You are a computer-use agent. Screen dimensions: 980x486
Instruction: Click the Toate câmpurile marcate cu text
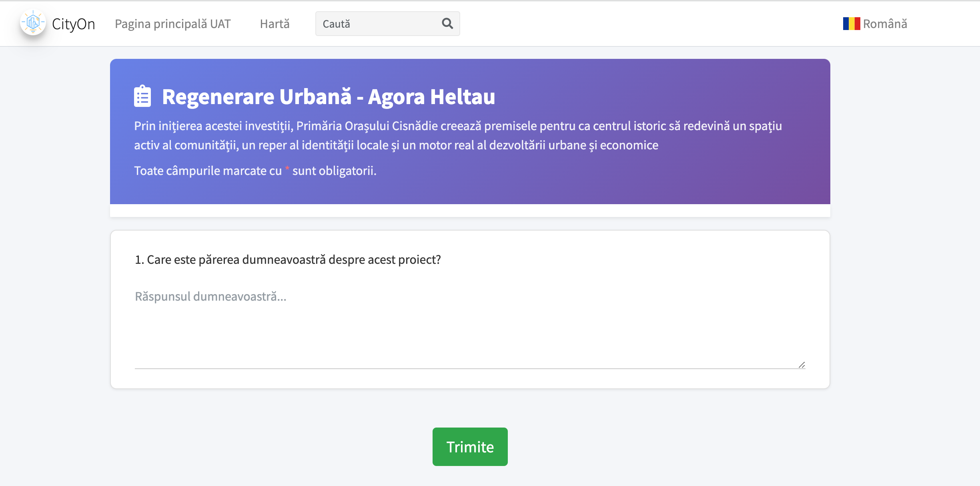click(x=255, y=171)
